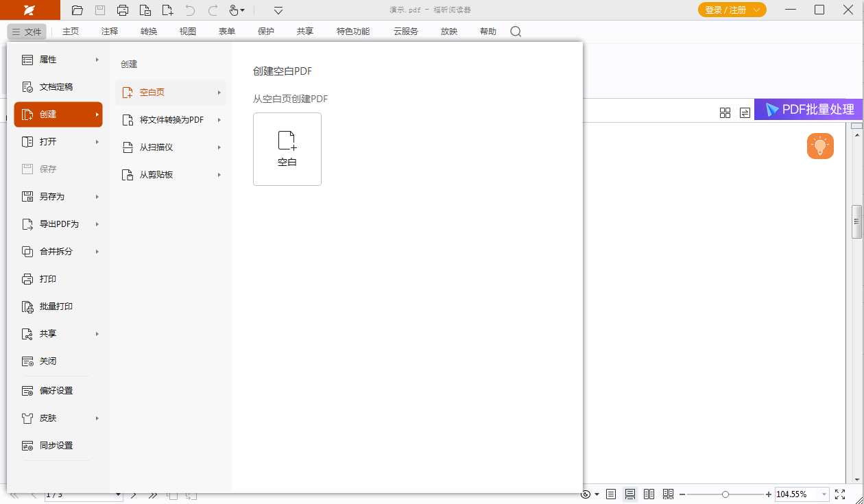Click the orange lightbulb assistant bubble
Image resolution: width=864 pixels, height=504 pixels.
[x=821, y=145]
